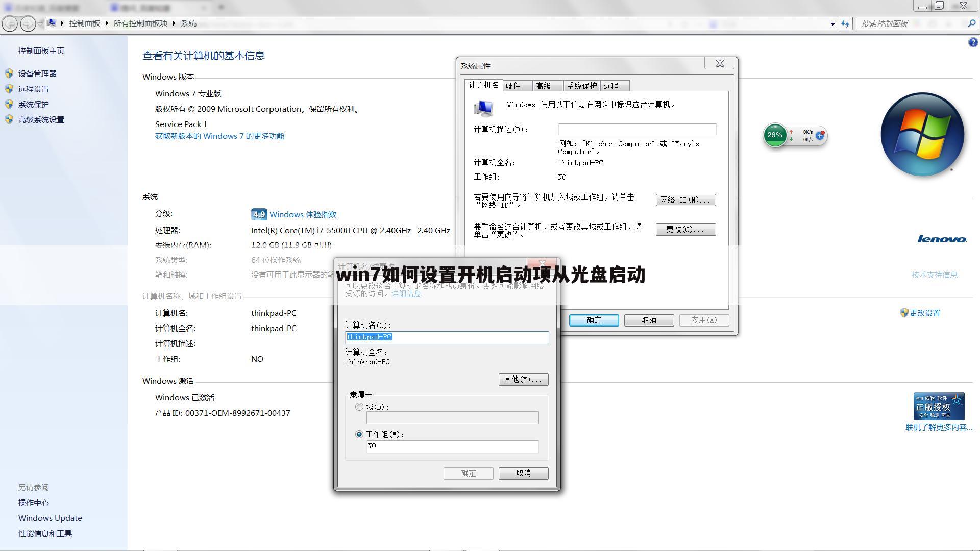Click the 计算机名(C) text field
This screenshot has width=980, height=551.
click(x=447, y=337)
